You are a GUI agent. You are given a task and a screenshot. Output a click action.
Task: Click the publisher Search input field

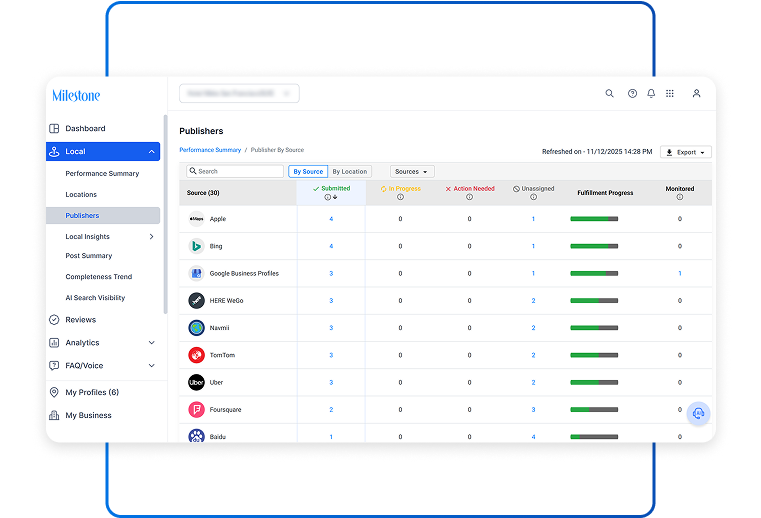238,172
